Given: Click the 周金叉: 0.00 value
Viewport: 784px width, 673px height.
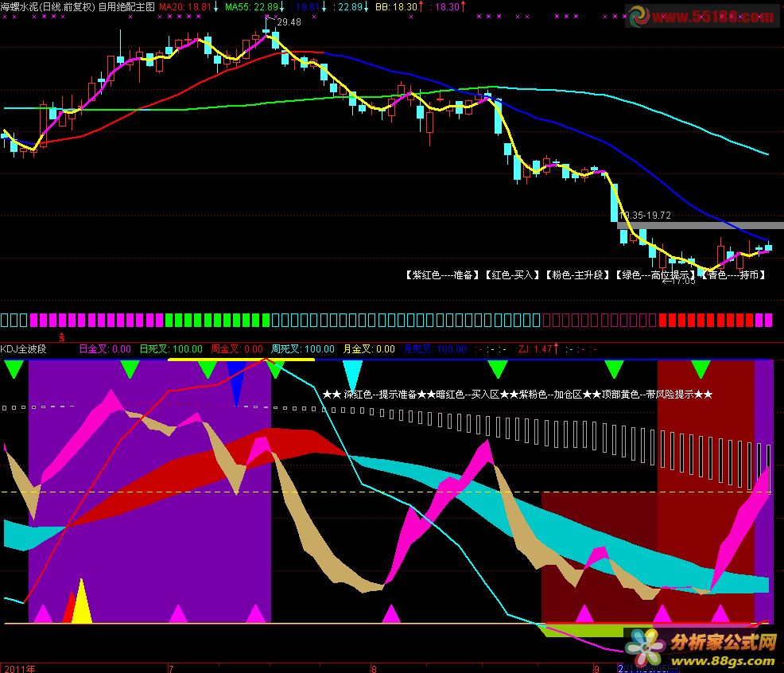Looking at the screenshot, I should [236, 348].
